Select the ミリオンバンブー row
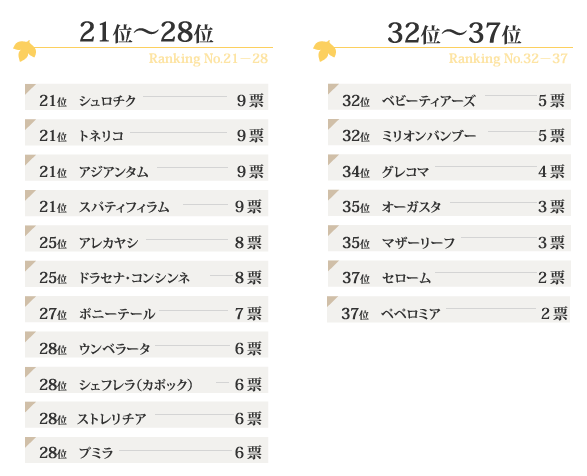 (x=449, y=132)
